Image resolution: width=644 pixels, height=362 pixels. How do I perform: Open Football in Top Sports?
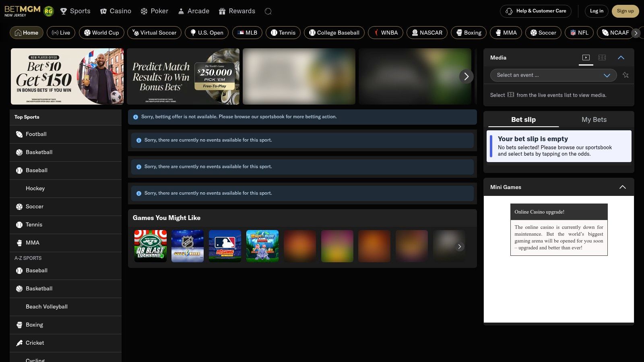coord(66,134)
